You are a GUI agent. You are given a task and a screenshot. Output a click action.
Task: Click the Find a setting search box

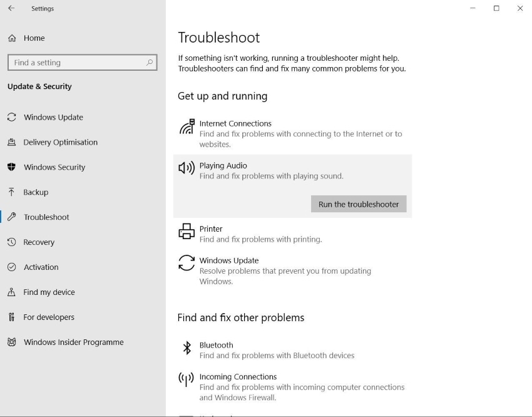75,63
